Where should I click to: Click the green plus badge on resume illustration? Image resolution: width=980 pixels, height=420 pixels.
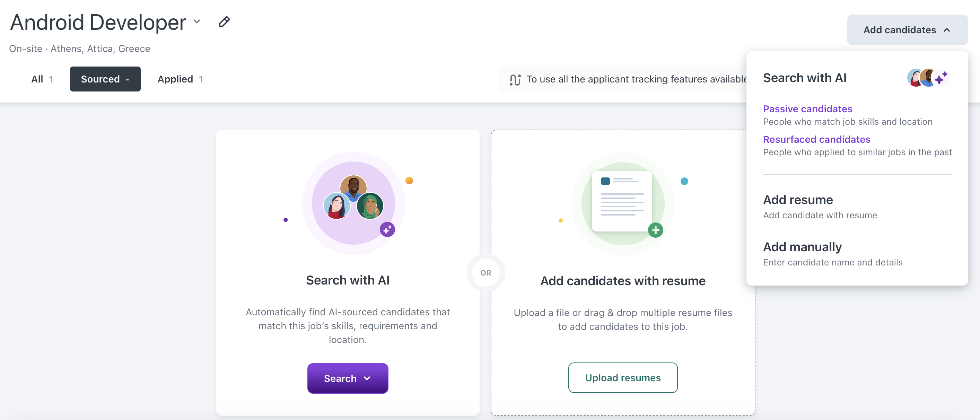pyautogui.click(x=656, y=230)
